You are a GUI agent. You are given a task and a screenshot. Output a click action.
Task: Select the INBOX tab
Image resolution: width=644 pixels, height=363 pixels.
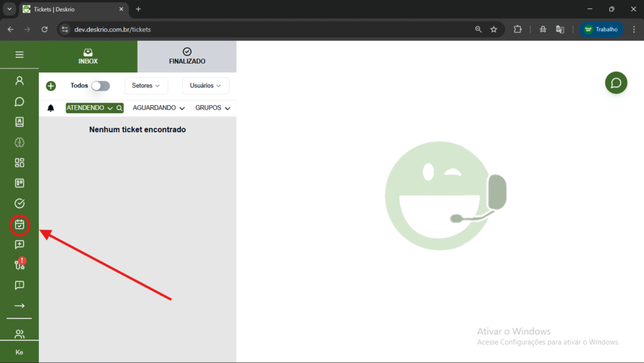click(x=88, y=57)
